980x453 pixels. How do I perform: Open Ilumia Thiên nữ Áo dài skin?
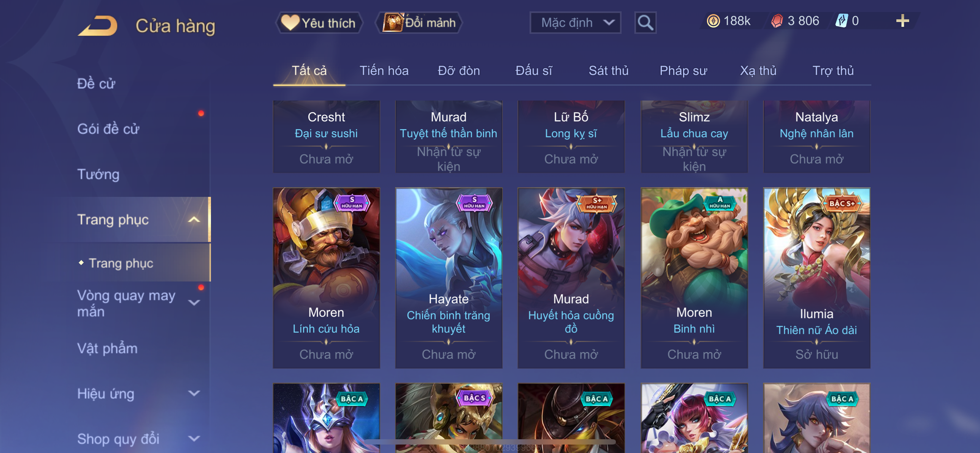(x=816, y=278)
